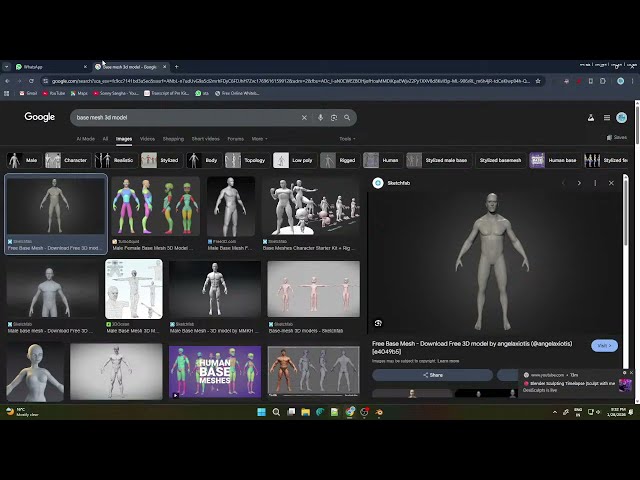Open the Tools dropdown
The width and height of the screenshot is (640, 480).
[x=347, y=139]
